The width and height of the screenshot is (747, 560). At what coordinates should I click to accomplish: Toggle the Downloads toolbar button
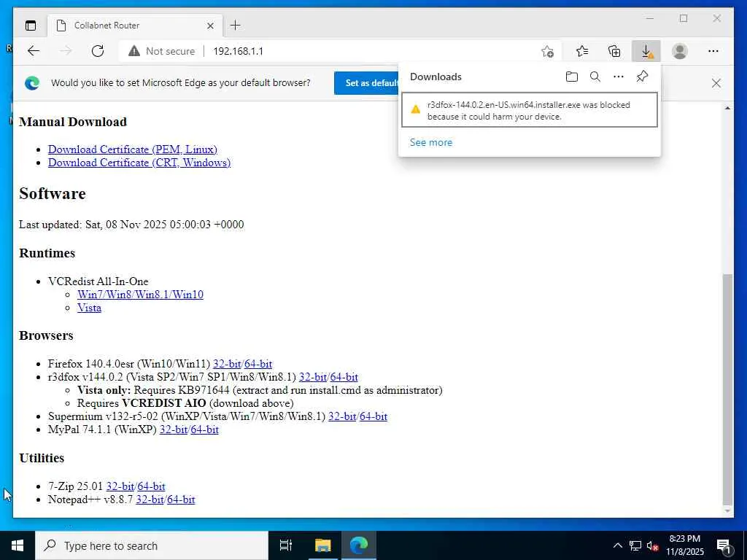tap(646, 51)
